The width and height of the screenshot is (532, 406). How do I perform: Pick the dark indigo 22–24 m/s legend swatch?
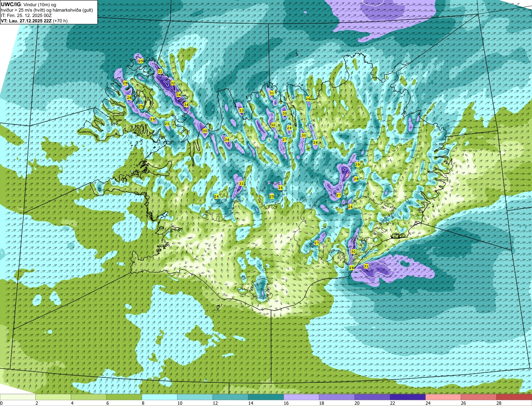tap(408, 397)
